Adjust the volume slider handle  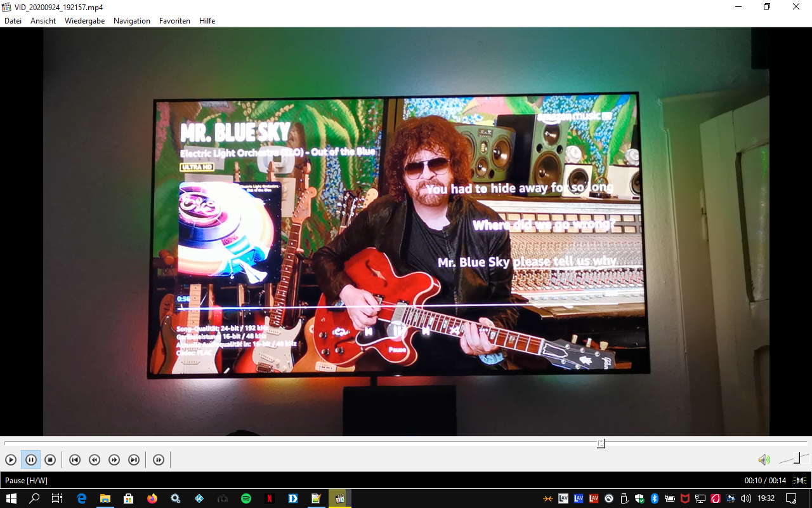(798, 458)
